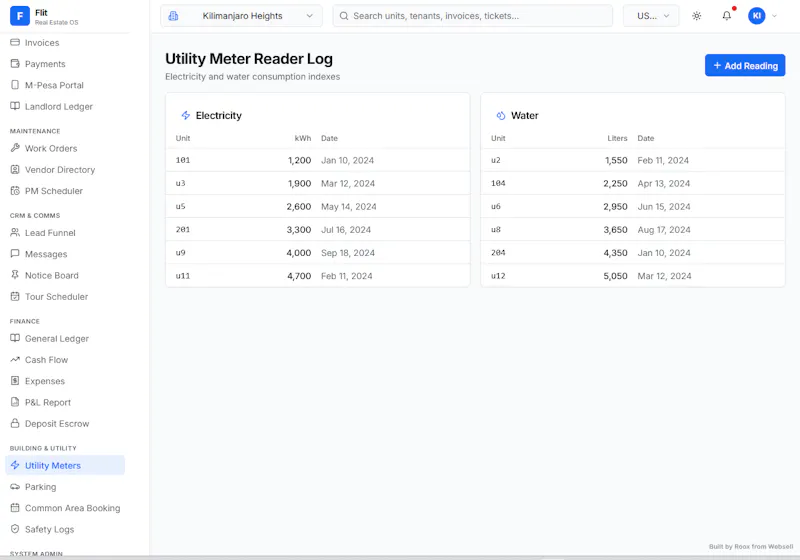800x560 pixels.
Task: Click the Common Area Booking calendar icon
Action: click(15, 507)
